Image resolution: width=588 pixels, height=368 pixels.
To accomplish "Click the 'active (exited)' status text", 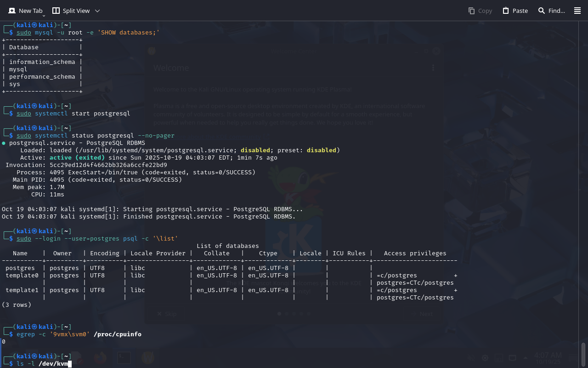I will coord(77,158).
